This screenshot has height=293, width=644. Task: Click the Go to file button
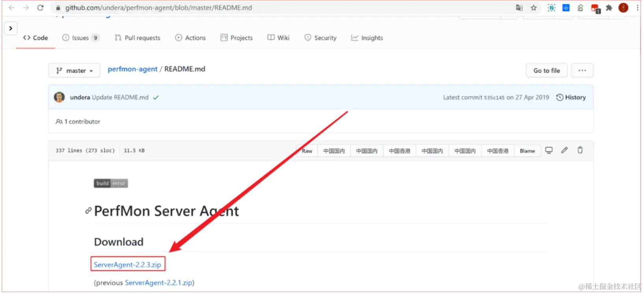coord(547,70)
